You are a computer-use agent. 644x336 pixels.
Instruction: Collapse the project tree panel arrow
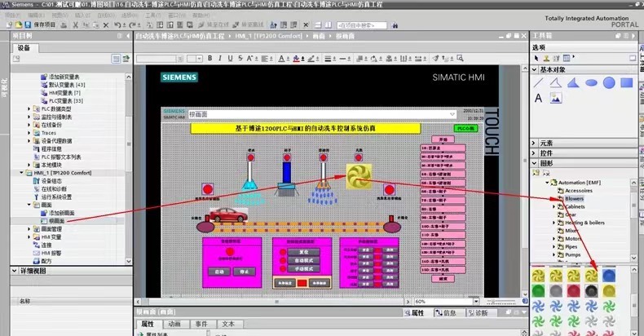[x=128, y=36]
